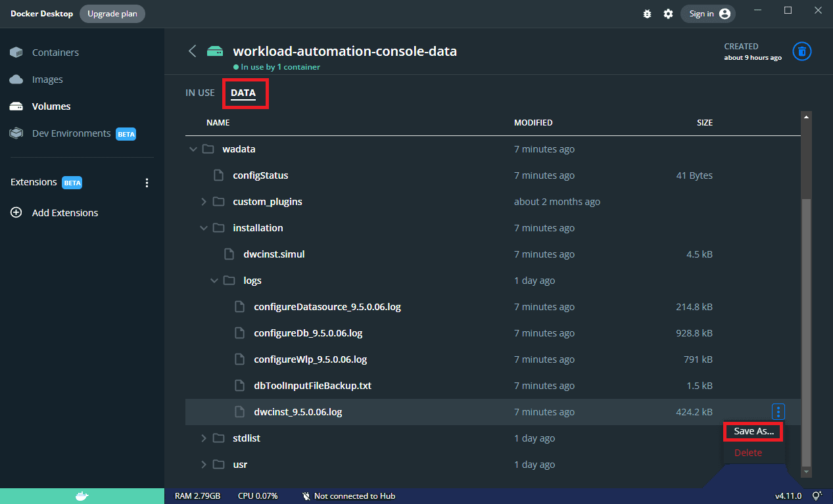Click the Not connected to Hub plug icon

306,496
